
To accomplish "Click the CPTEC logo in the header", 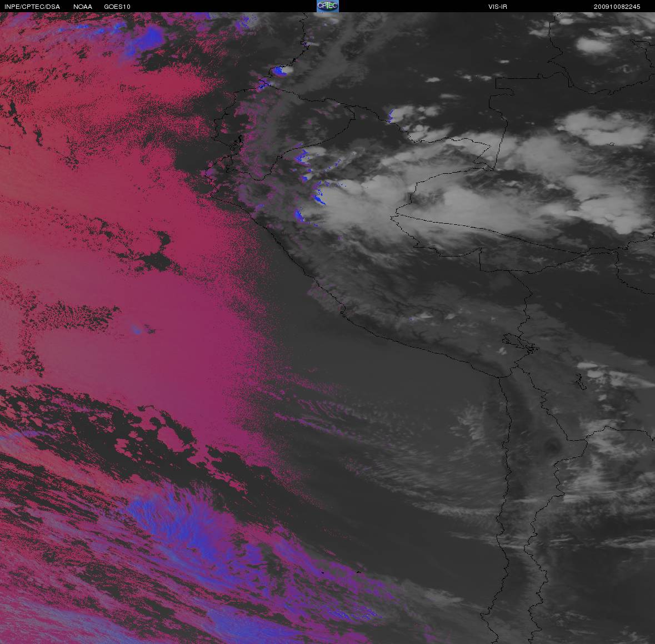I will tap(327, 6).
